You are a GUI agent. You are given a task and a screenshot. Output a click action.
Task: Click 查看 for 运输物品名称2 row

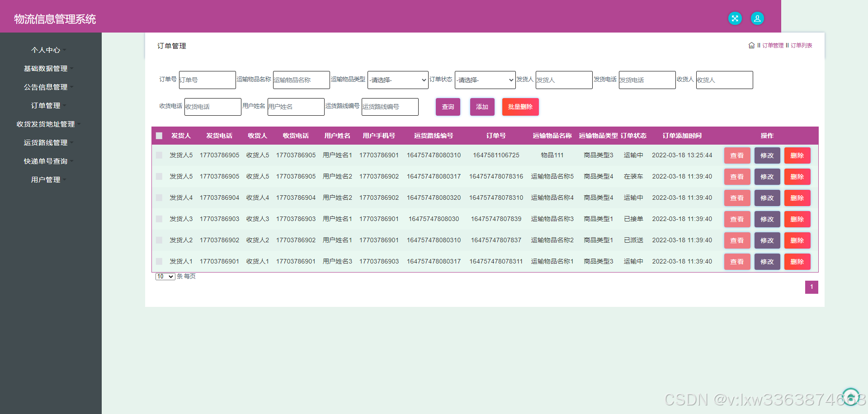[x=737, y=240]
